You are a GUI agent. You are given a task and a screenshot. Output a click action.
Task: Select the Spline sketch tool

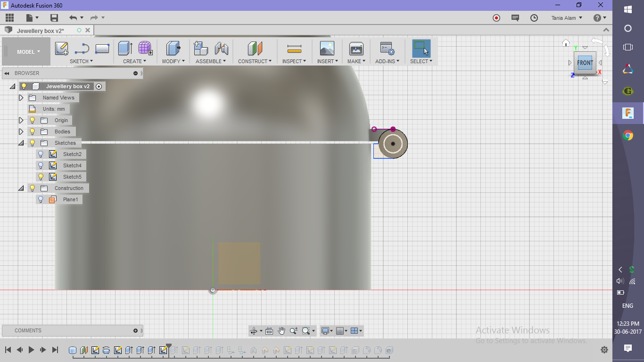82,49
